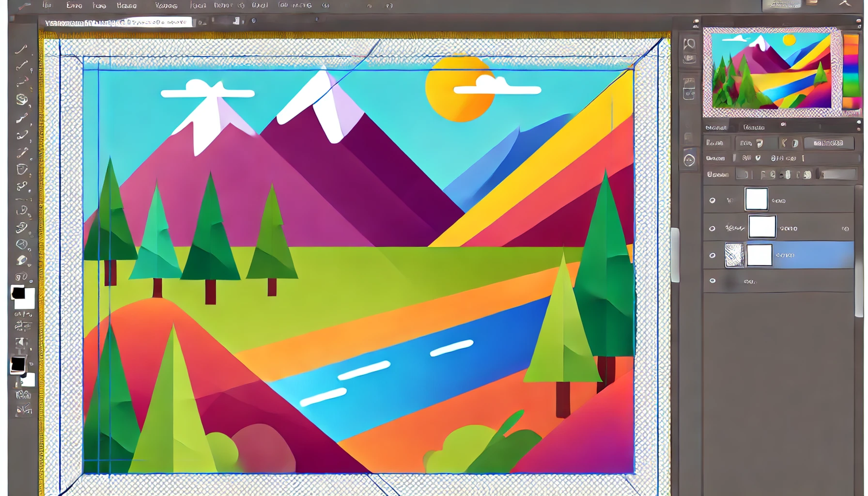Toggle visibility of the bottom layer row
Image resolution: width=868 pixels, height=496 pixels.
tap(712, 281)
